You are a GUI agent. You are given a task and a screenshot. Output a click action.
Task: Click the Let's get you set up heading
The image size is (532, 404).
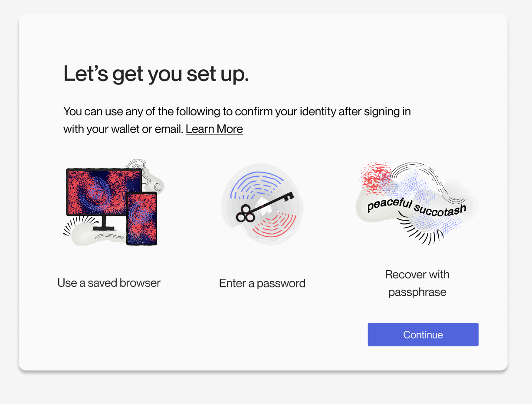(x=156, y=73)
